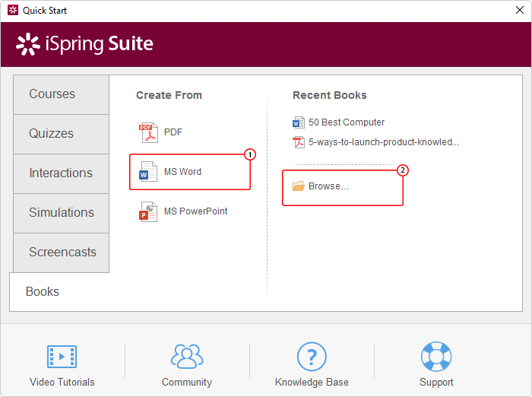Viewport: 532px width, 397px height.
Task: Click the Word icon beside 50 Best Computer
Action: [x=299, y=122]
